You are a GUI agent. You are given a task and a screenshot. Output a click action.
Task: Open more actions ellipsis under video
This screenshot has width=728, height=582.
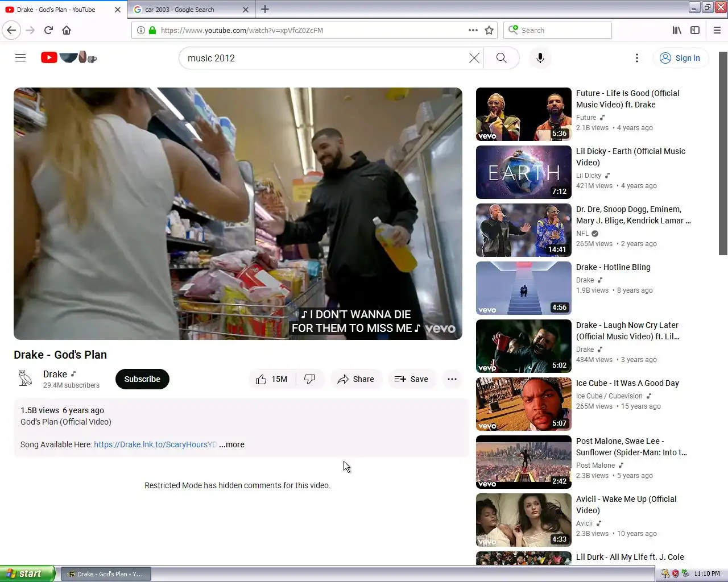point(452,379)
